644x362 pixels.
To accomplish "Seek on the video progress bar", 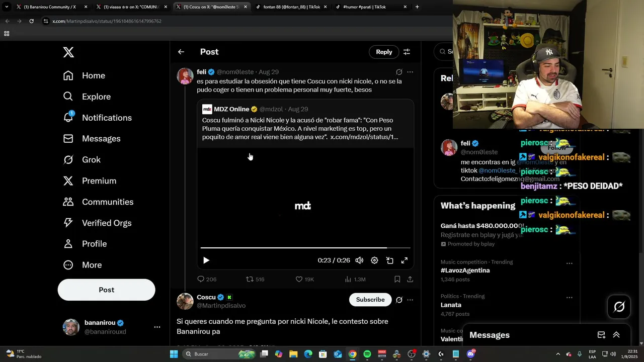I will click(x=305, y=248).
